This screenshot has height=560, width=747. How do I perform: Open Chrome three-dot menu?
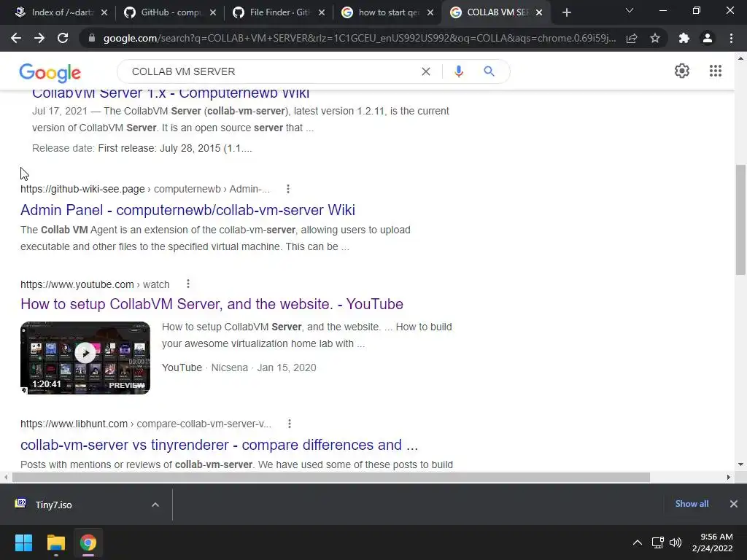click(x=731, y=38)
